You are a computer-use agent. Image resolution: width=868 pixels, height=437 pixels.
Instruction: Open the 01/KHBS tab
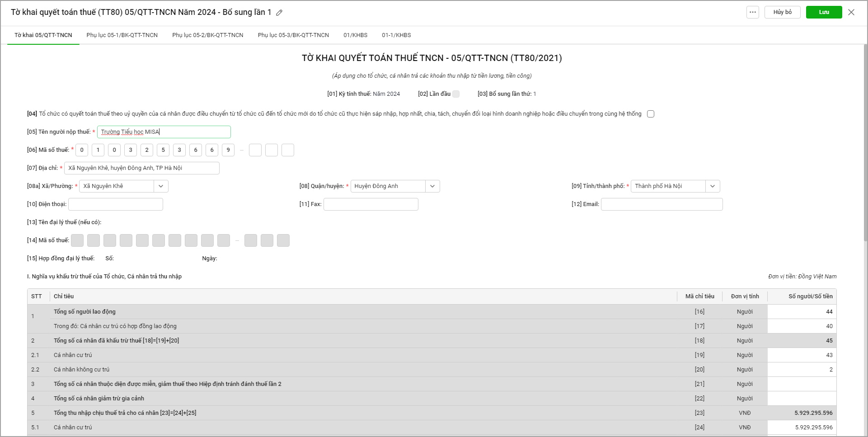pos(355,35)
